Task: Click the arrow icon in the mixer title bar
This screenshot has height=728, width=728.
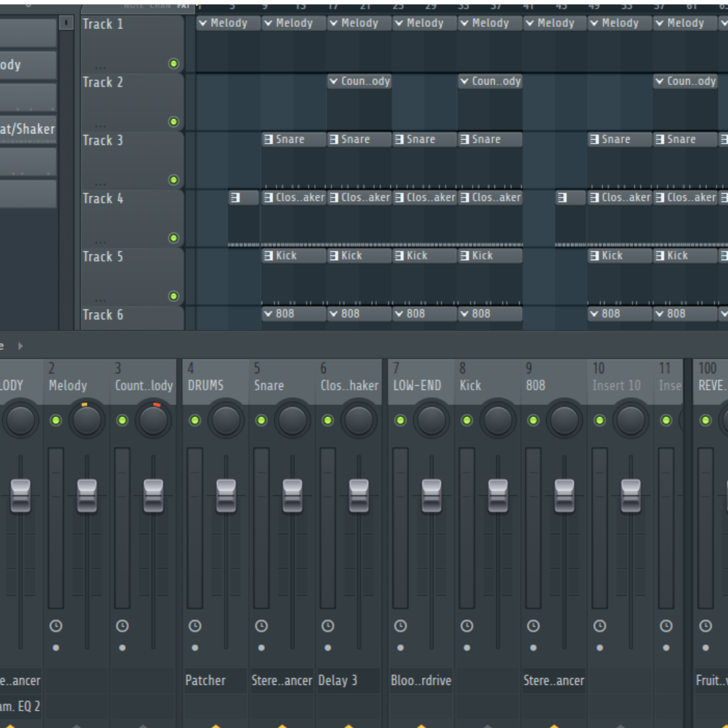Action: 20,346
